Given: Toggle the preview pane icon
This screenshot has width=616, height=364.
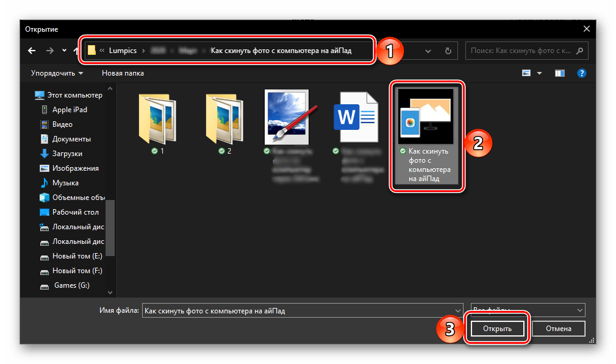Looking at the screenshot, I should click(x=560, y=73).
